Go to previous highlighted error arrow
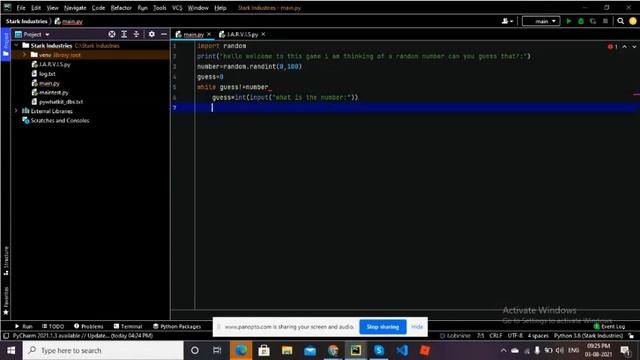Viewport: 640px width, 360px height. coord(624,47)
